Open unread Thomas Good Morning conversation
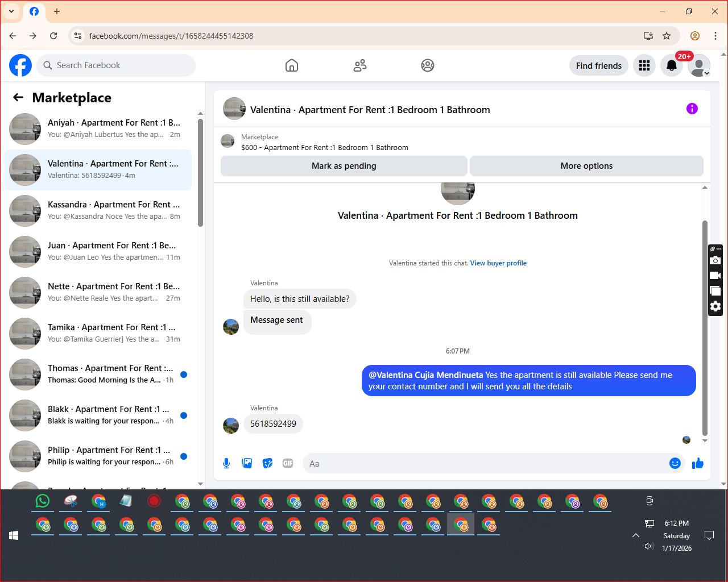The height and width of the screenshot is (582, 728). [98, 375]
